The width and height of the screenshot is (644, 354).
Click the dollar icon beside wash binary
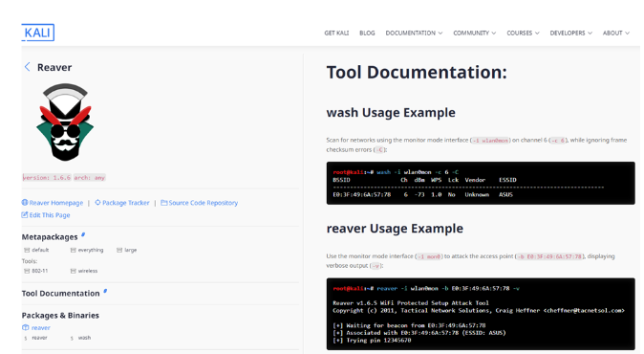point(72,339)
